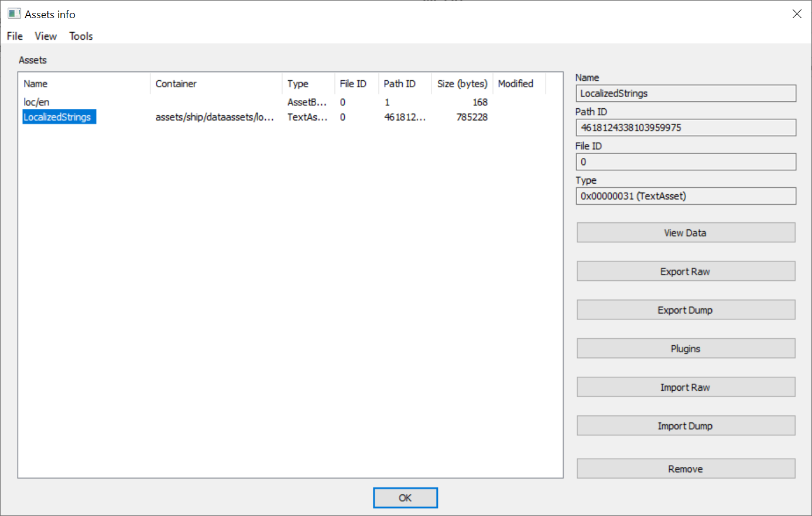Click the View Data button

tap(686, 233)
